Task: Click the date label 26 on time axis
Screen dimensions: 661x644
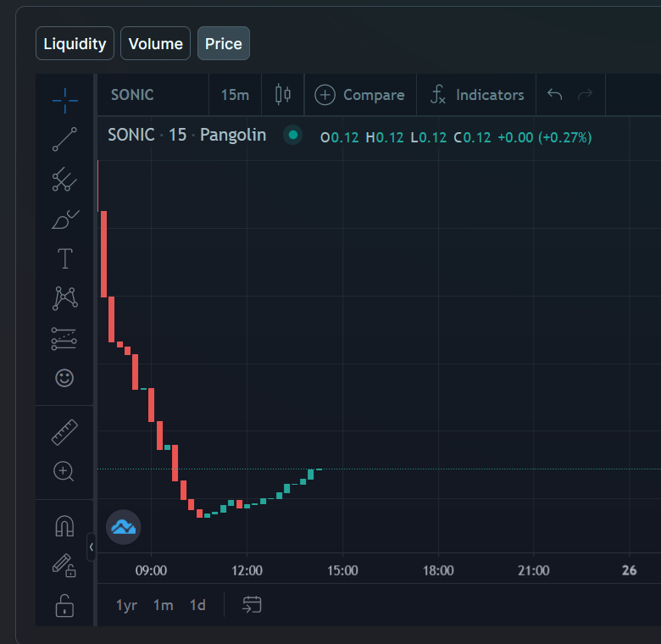Action: pyautogui.click(x=630, y=570)
